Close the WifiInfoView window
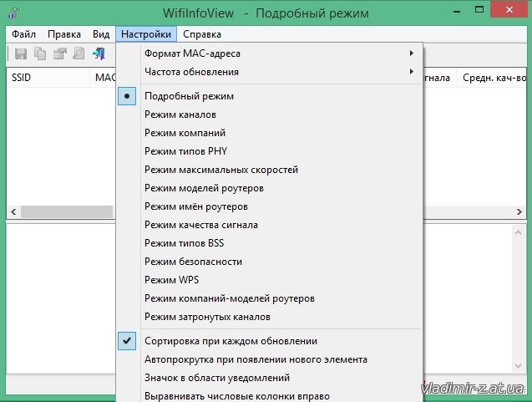 coord(509,9)
